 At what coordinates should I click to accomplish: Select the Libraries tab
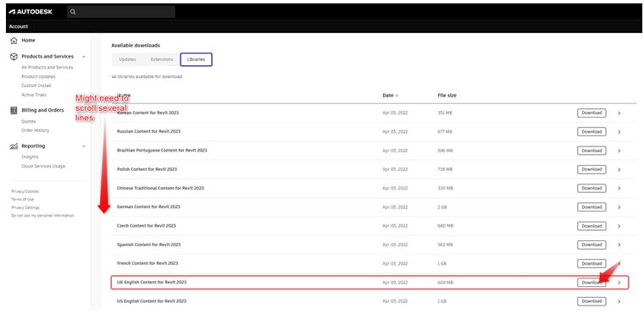(196, 59)
